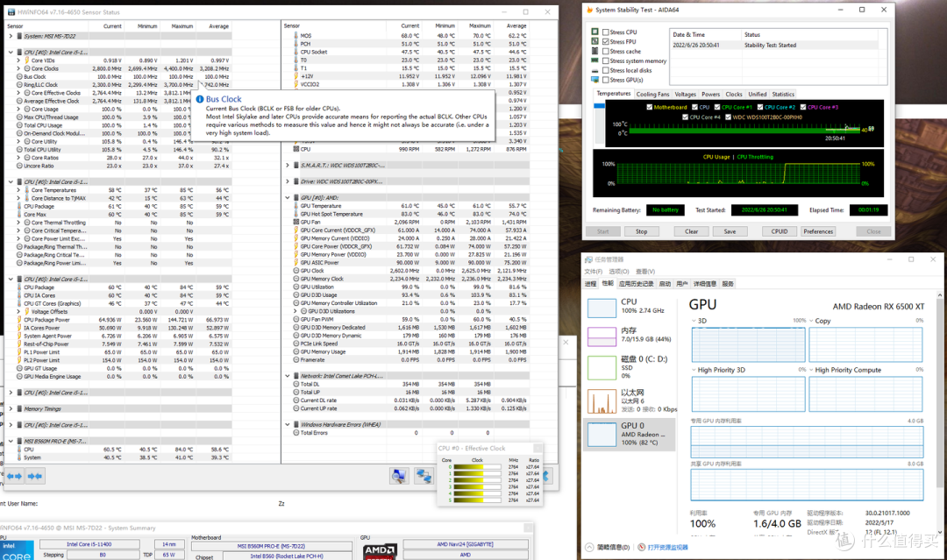
Task: Select the memory graph thumbnail in Task Manager
Action: pyautogui.click(x=602, y=337)
